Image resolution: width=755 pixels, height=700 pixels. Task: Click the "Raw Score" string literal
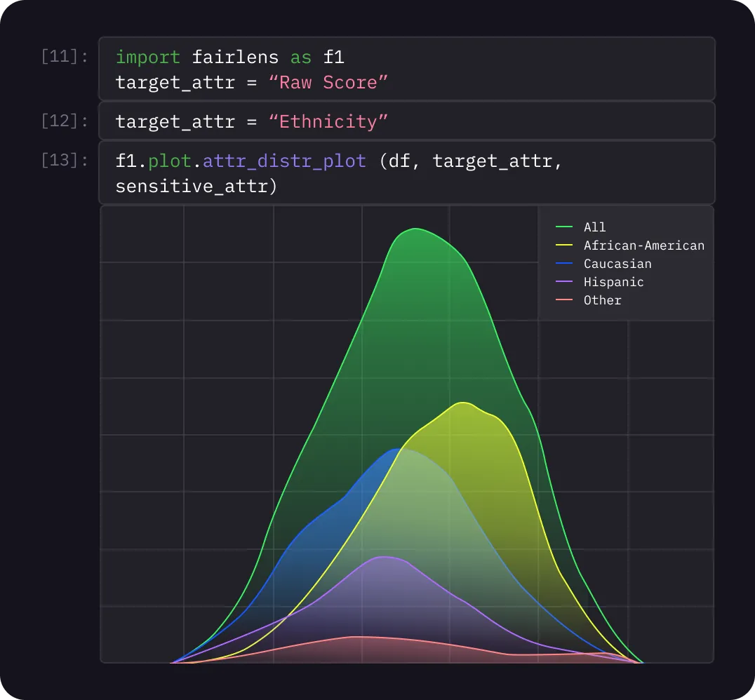[x=327, y=82]
